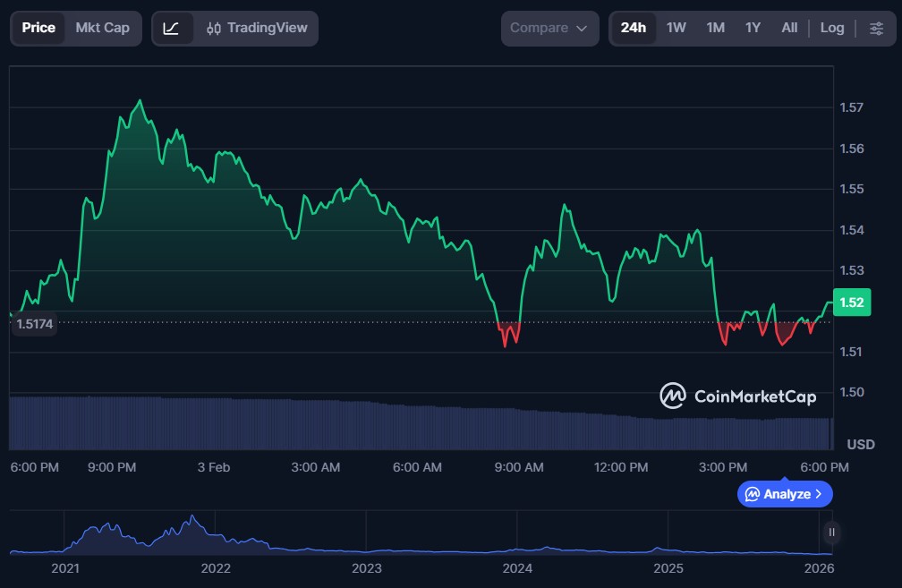Choose the 1M time range
This screenshot has width=902, height=588.
(715, 29)
